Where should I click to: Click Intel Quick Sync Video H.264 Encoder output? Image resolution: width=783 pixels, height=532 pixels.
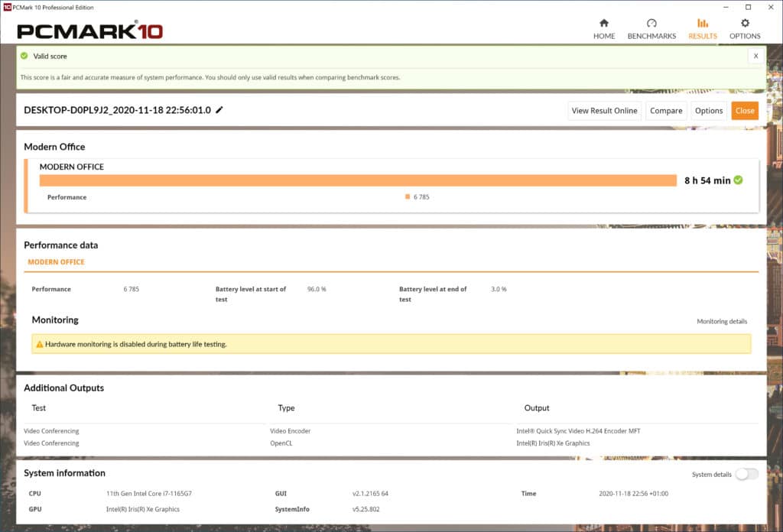[578, 430]
